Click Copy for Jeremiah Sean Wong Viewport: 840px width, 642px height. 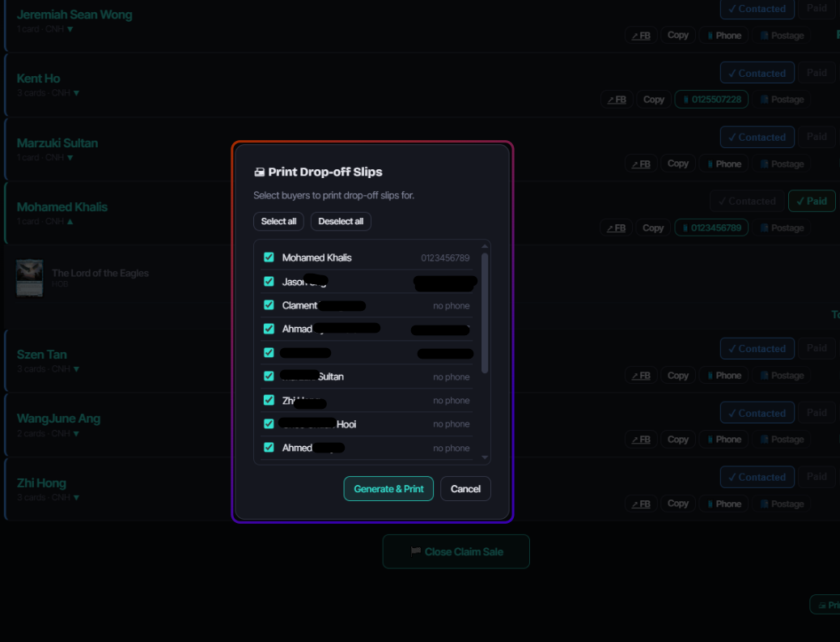click(677, 35)
